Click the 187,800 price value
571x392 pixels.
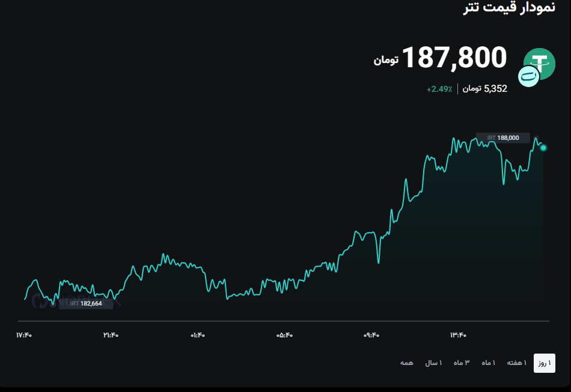pos(454,58)
